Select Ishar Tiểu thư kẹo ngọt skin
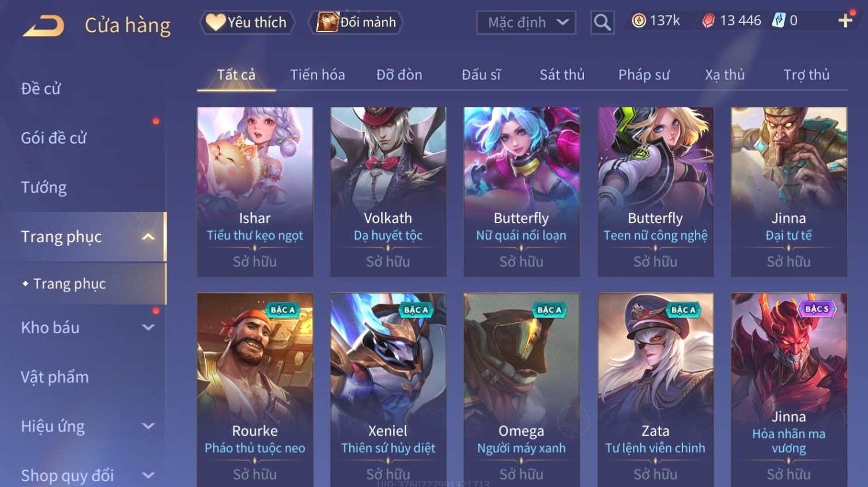Image resolution: width=868 pixels, height=487 pixels. (x=255, y=192)
